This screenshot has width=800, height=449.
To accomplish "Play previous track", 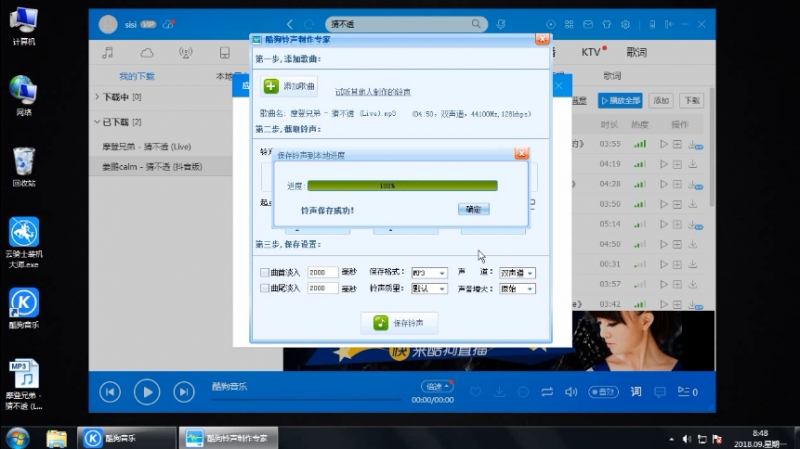I will (110, 392).
